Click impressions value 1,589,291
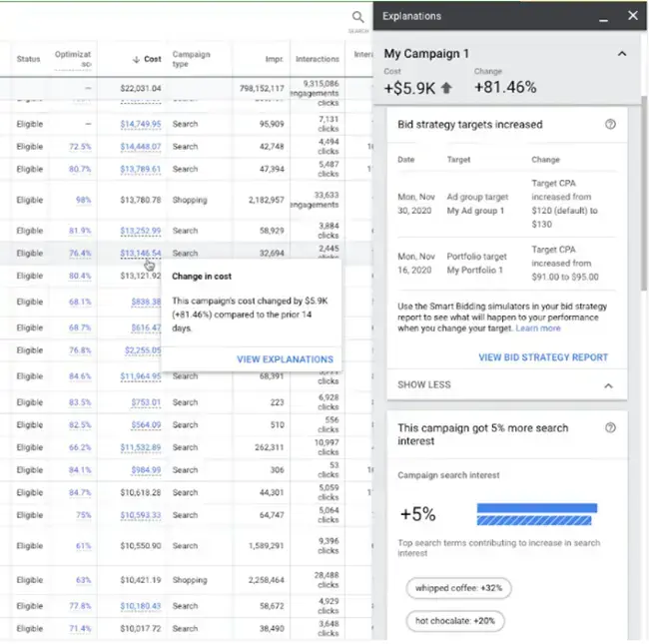The width and height of the screenshot is (649, 644). [267, 546]
